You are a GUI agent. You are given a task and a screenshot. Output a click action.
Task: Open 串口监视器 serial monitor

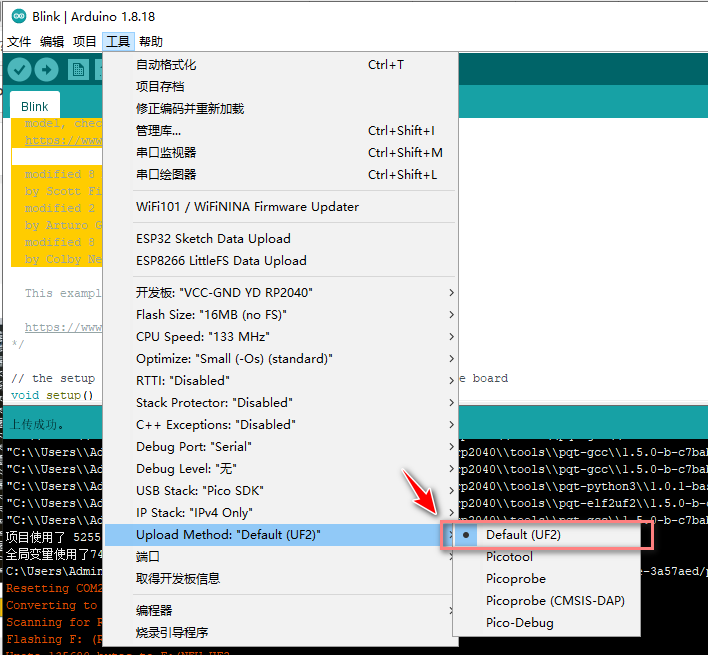[281, 153]
